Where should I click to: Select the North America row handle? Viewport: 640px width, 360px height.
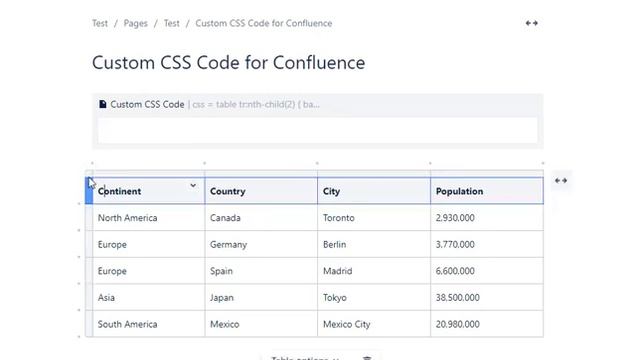[x=89, y=218]
